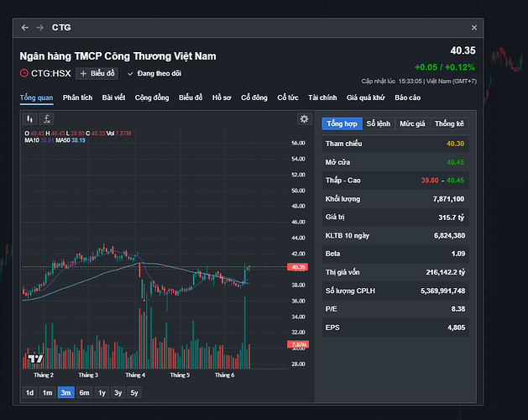528x420 pixels.
Task: Open the Bài viết tab
Action: [114, 97]
